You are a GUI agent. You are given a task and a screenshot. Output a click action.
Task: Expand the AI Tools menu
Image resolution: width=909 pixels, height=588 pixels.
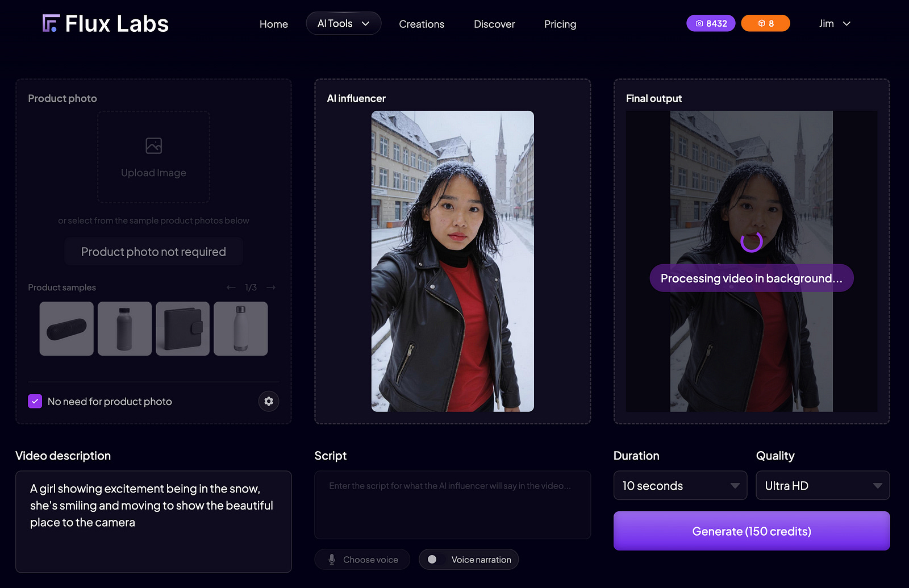[x=343, y=23]
